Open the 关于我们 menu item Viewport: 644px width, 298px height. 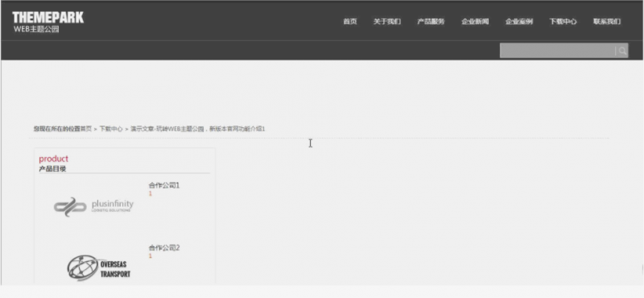(x=387, y=22)
